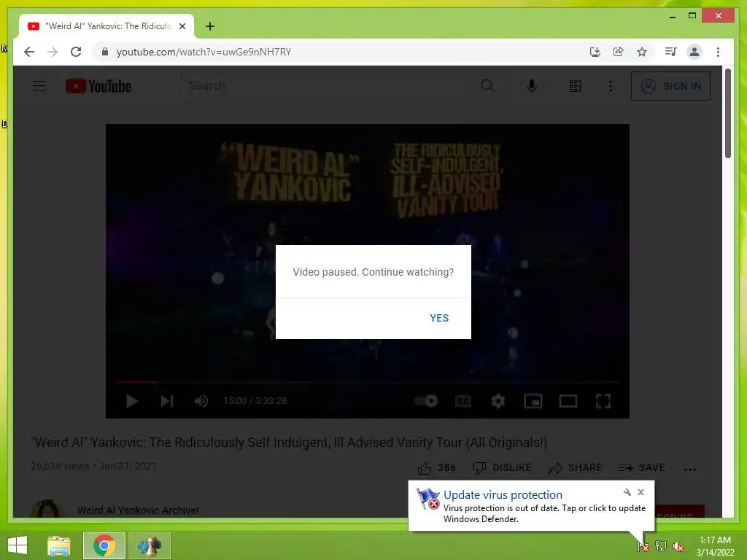Enter full screen video mode
The height and width of the screenshot is (560, 747).
(x=603, y=401)
